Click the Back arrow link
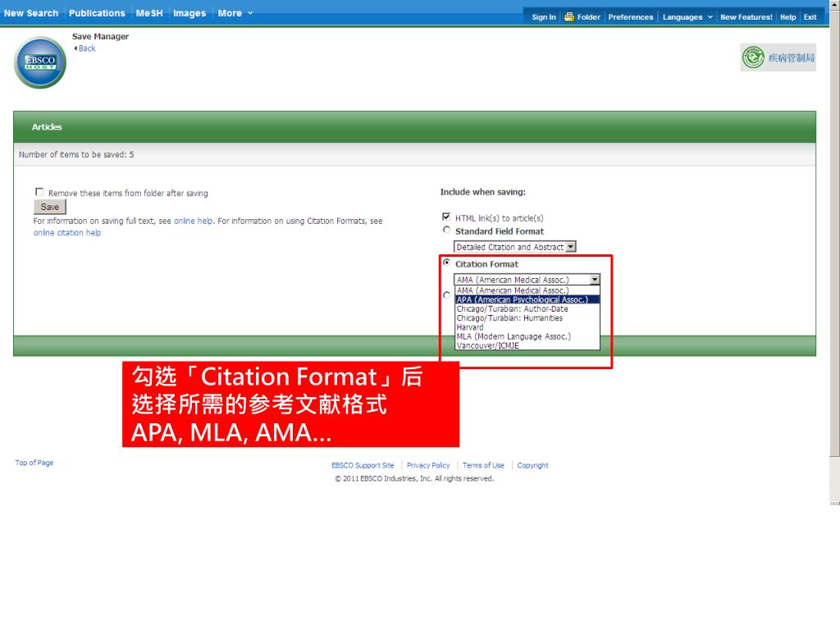Viewport: 840px width, 630px height. coord(84,48)
